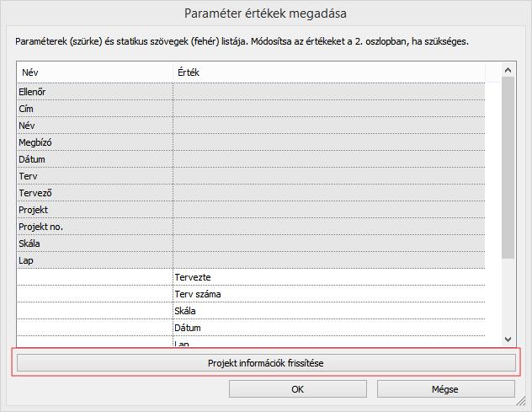Click the resize grip in dialog corner
The image size is (532, 412).
coord(521,402)
